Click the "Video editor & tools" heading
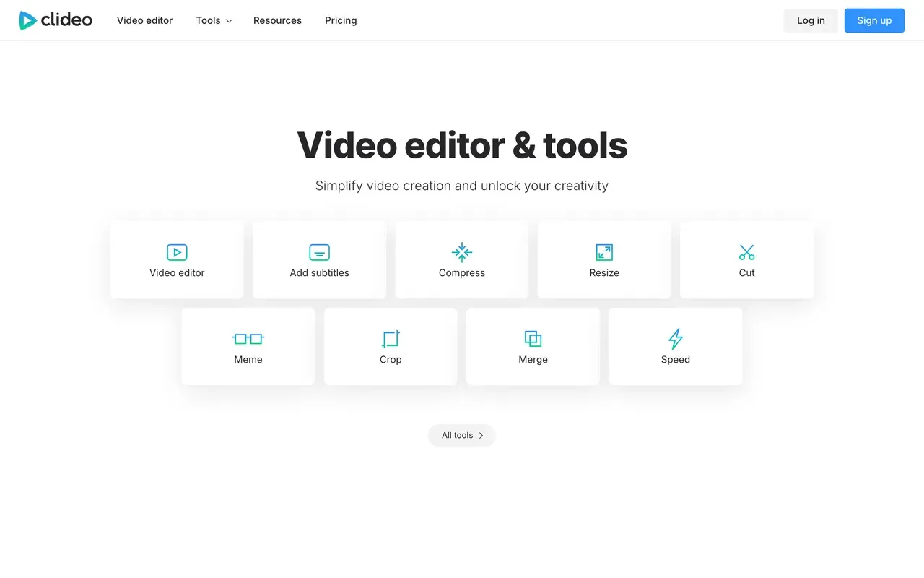Screen dimensions: 924x578 click(462, 145)
